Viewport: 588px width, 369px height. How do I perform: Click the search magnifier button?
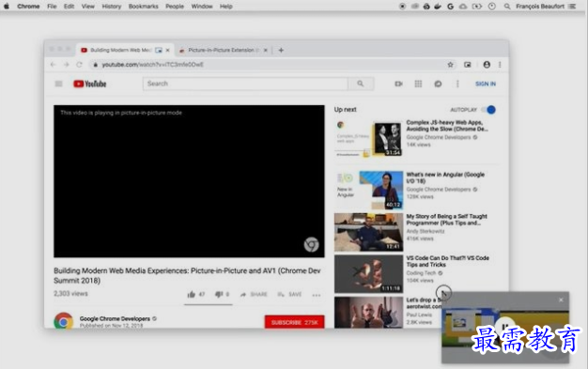point(361,84)
